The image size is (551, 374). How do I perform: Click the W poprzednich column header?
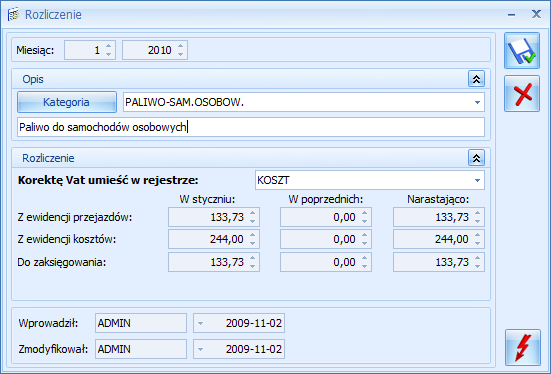point(326,199)
